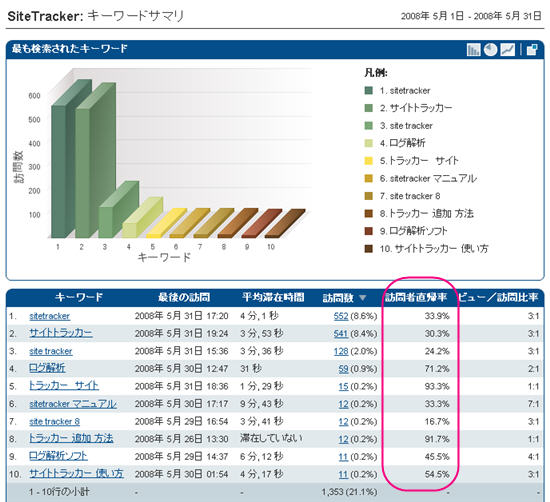Sort table by 最後の訪問 column header

[x=184, y=297]
